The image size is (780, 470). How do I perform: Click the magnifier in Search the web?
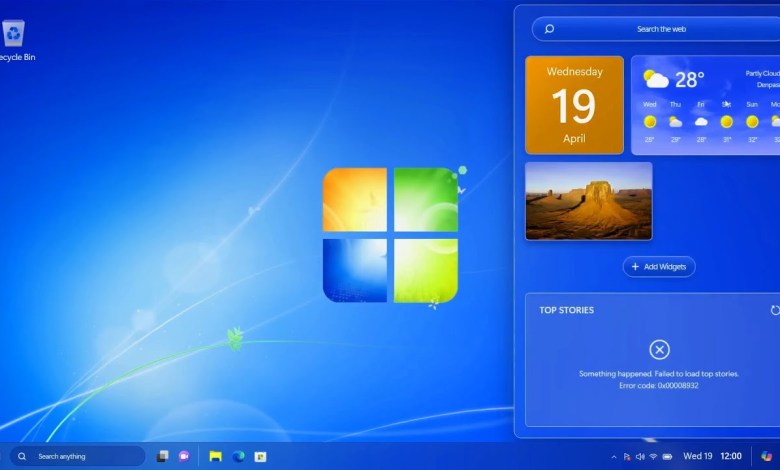point(549,29)
